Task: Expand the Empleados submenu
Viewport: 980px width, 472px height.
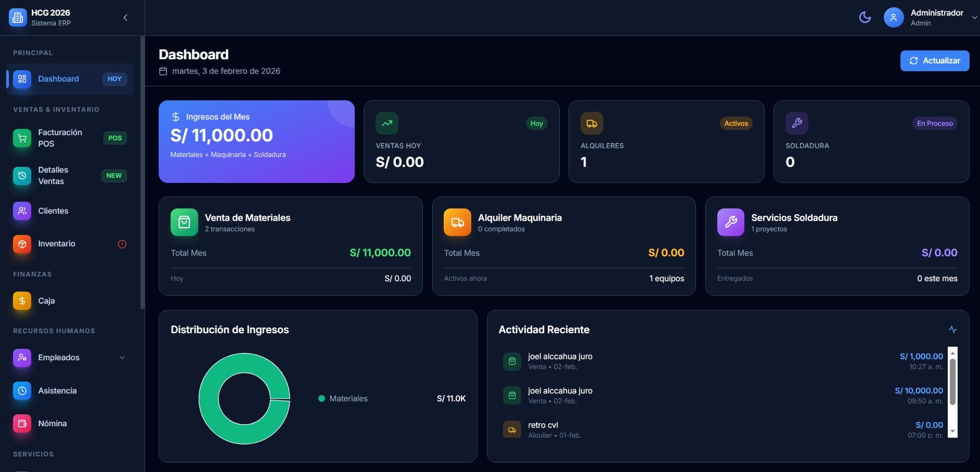Action: tap(122, 358)
